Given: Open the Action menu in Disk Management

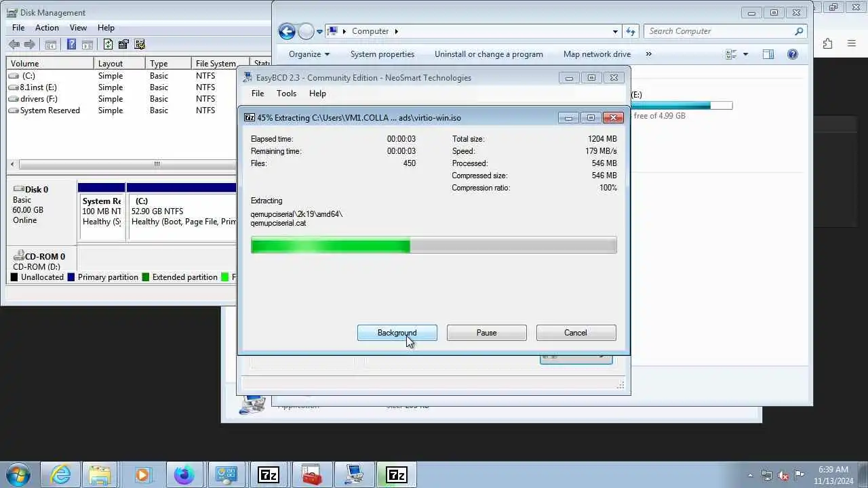Looking at the screenshot, I should [47, 28].
